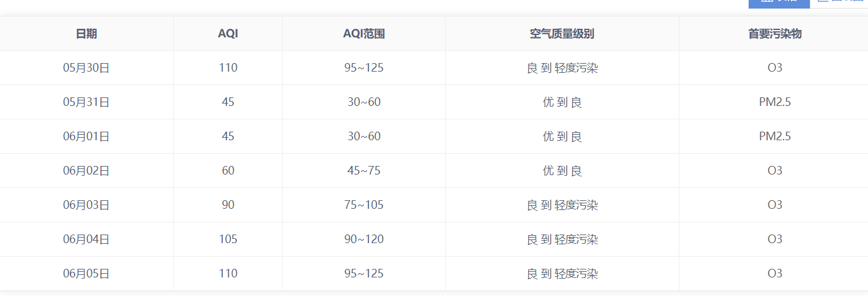
Task: Click the AQI column header
Action: pos(228,34)
